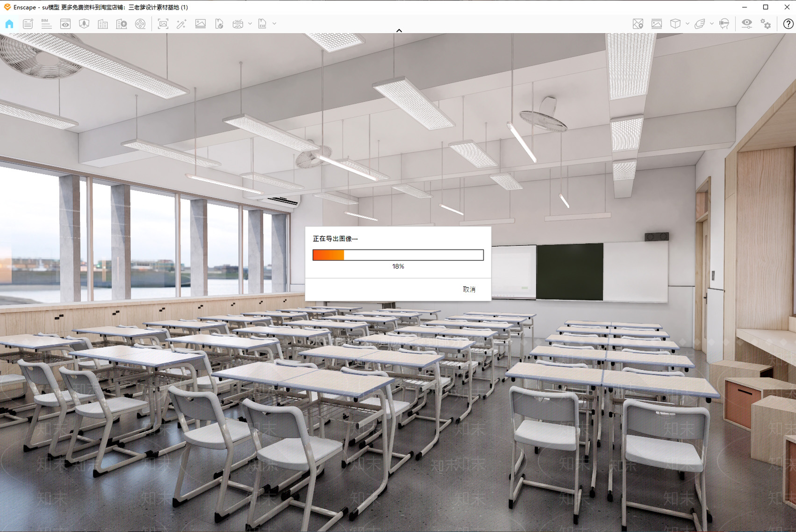Viewport: 796px width, 532px height.
Task: Click the 18% progress text
Action: [398, 266]
